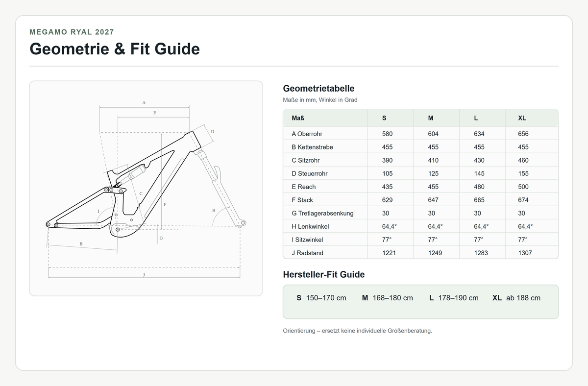Viewport: 588px width, 386px height.
Task: Click the 'D Steuerrohr' row label
Action: tap(310, 173)
